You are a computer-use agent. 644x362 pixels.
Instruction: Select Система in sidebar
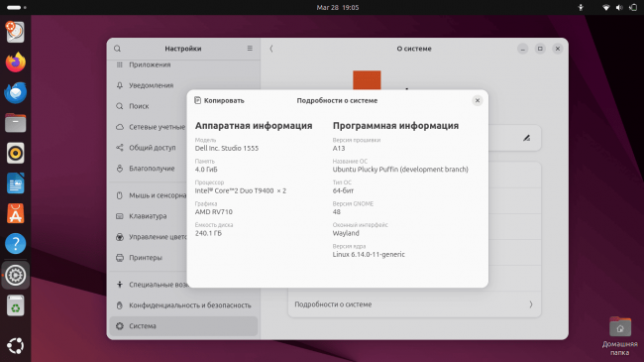183,325
